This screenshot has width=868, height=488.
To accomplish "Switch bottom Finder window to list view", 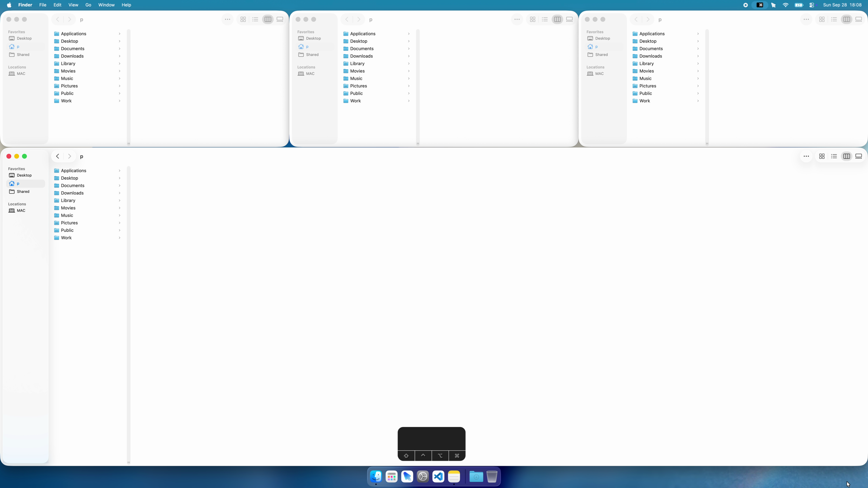I will [834, 156].
